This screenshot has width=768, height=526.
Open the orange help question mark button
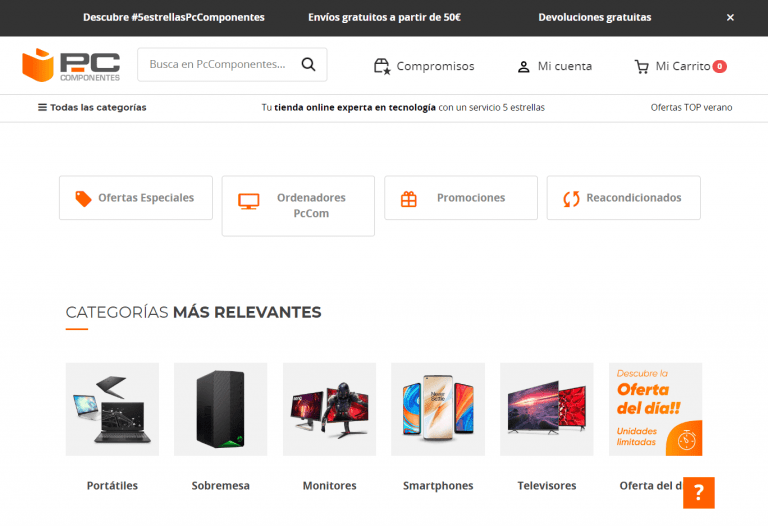coord(699,493)
